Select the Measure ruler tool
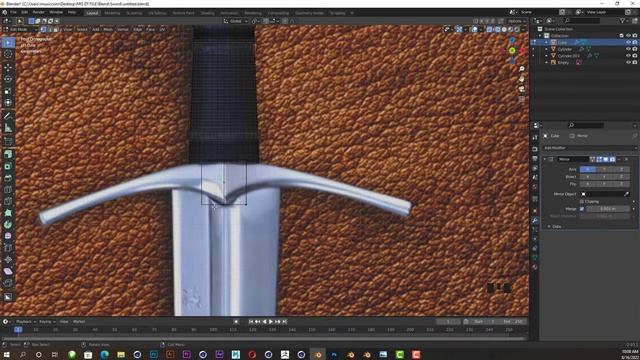 [x=8, y=128]
